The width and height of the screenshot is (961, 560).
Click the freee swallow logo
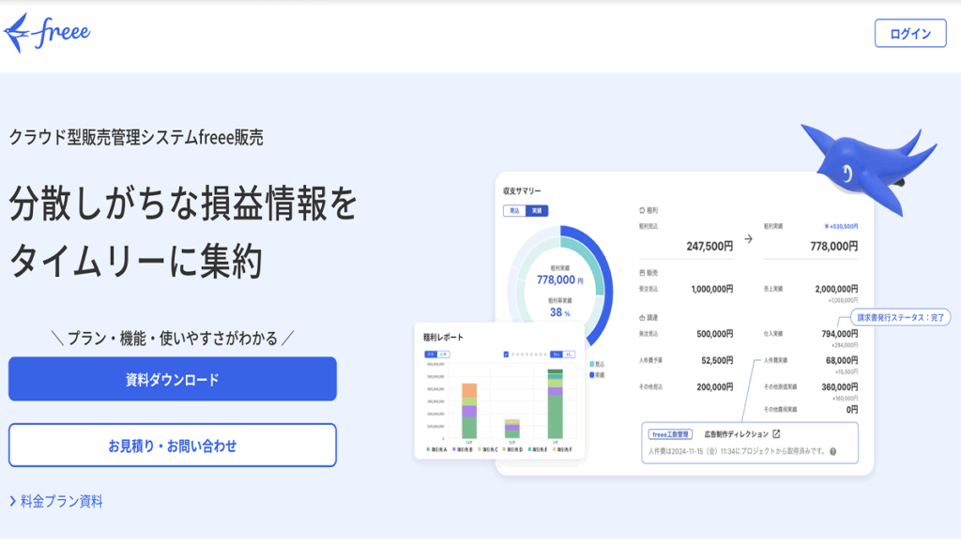(47, 33)
